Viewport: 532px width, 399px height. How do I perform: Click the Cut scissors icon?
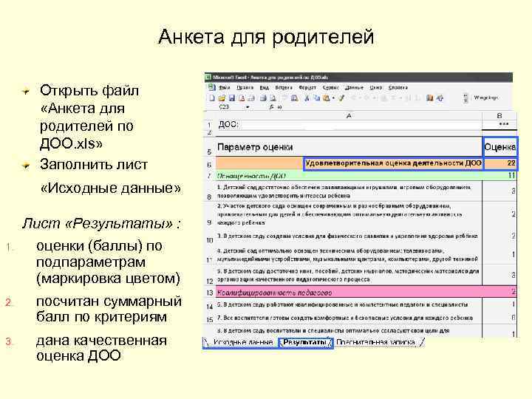(x=307, y=98)
